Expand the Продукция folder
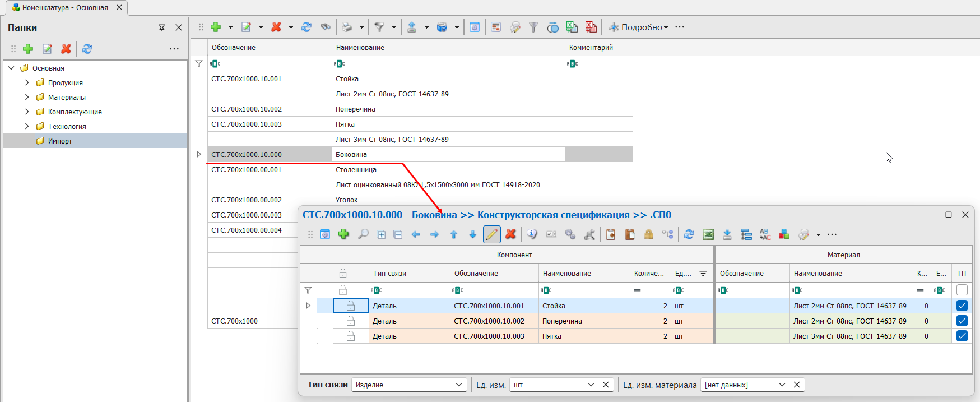Screen dimensions: 980x402 coord(26,82)
